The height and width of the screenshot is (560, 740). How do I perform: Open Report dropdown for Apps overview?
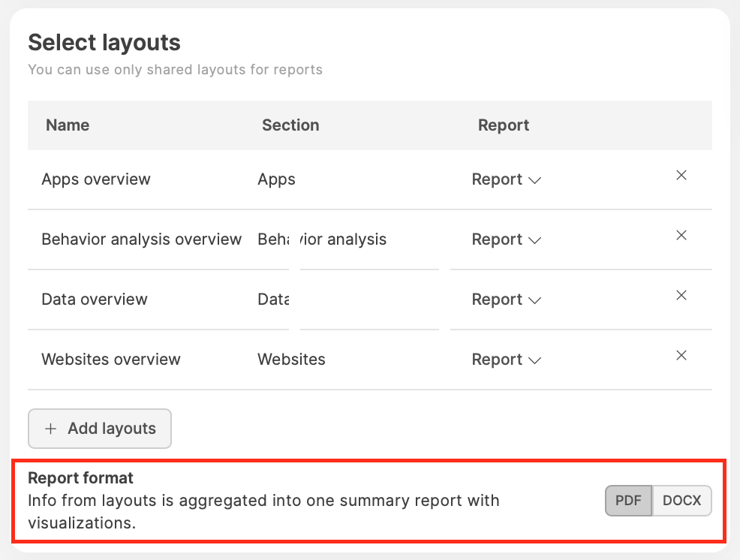pos(507,179)
